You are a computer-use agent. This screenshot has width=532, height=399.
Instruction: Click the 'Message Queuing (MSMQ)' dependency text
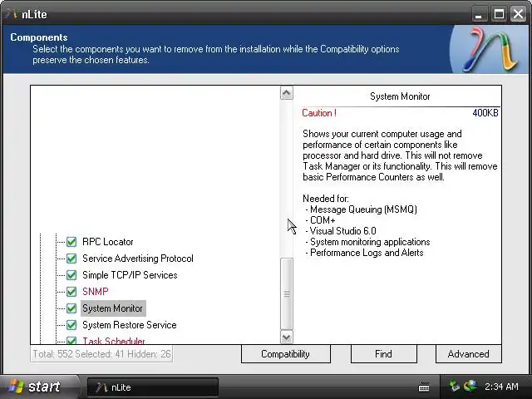(363, 209)
